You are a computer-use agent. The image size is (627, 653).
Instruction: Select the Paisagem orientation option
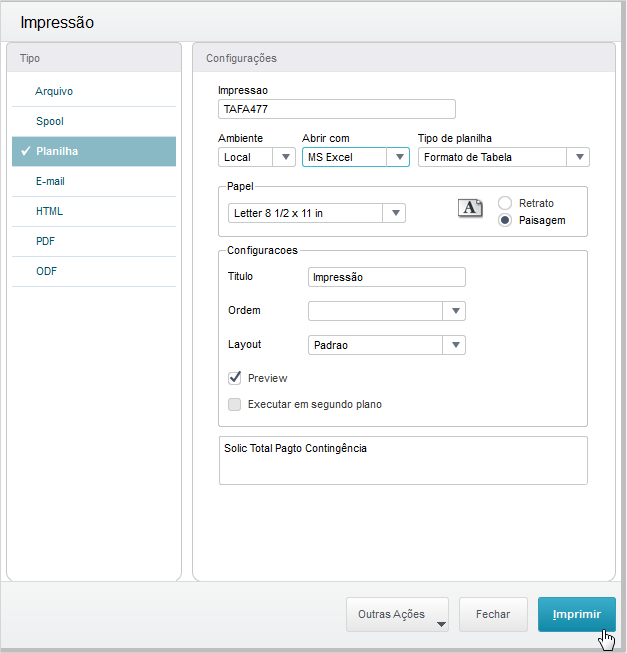(506, 220)
